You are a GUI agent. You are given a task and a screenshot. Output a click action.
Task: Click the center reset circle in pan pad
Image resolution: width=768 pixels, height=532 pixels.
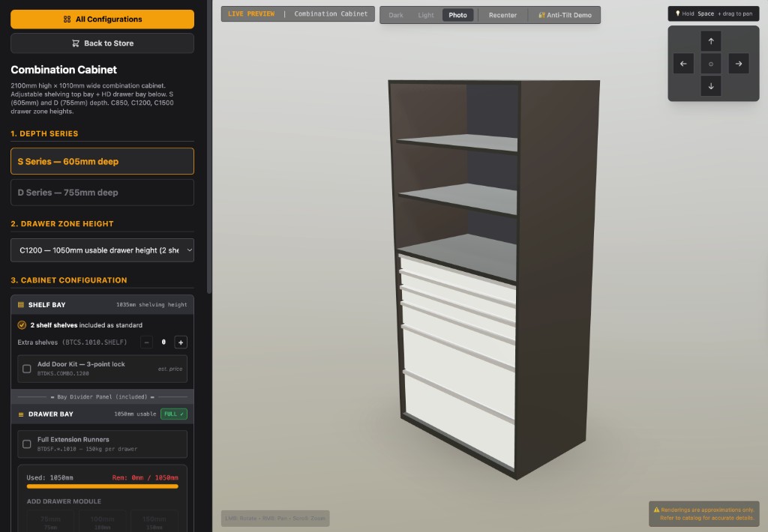coord(711,64)
